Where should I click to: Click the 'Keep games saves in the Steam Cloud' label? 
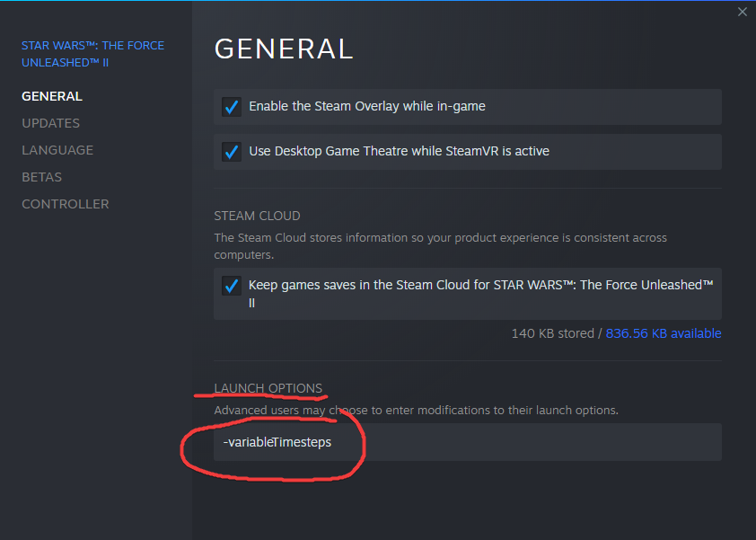[480, 285]
